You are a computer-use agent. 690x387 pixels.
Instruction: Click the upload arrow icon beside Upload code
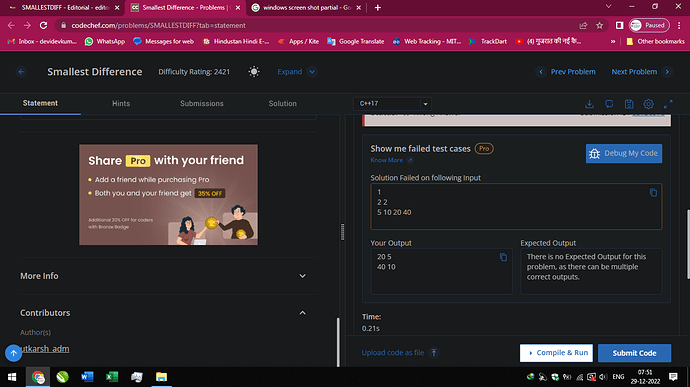point(434,353)
